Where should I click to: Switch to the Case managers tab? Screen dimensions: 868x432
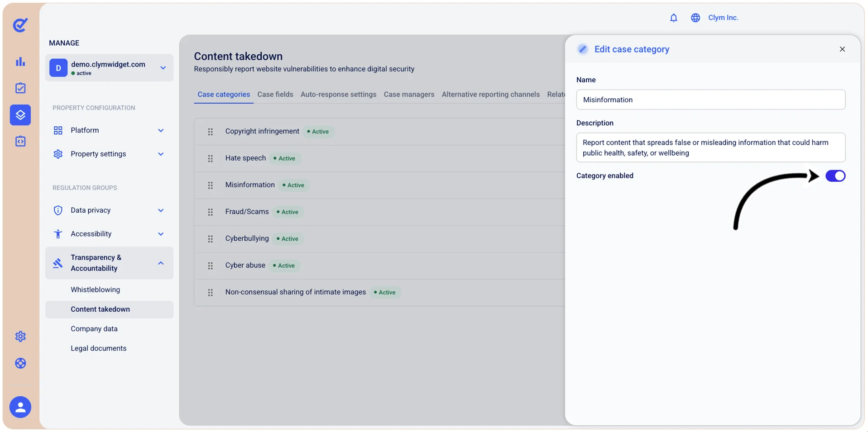click(409, 95)
